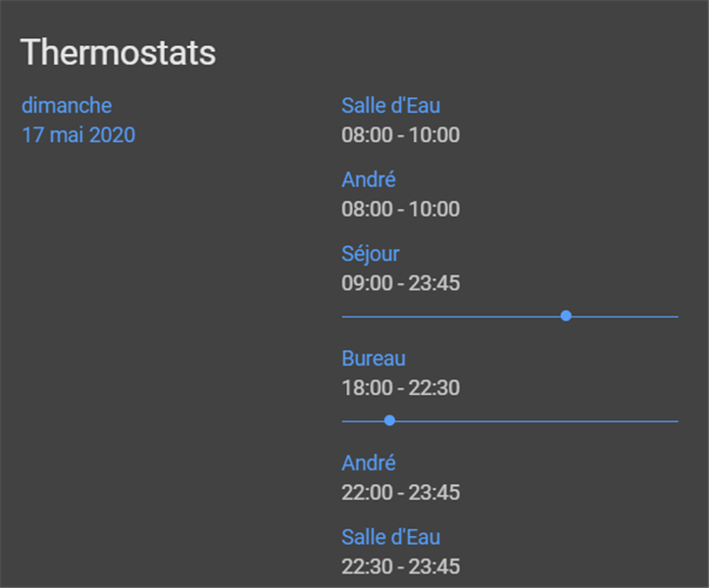Click the Séjour slider track's far left end
Viewport: 709px width, 588px height.
tap(345, 317)
